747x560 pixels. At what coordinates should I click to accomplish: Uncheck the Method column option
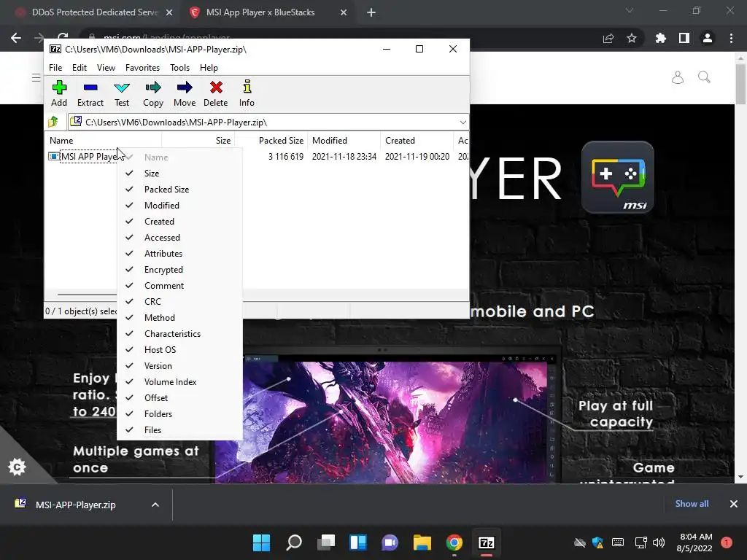[179, 318]
